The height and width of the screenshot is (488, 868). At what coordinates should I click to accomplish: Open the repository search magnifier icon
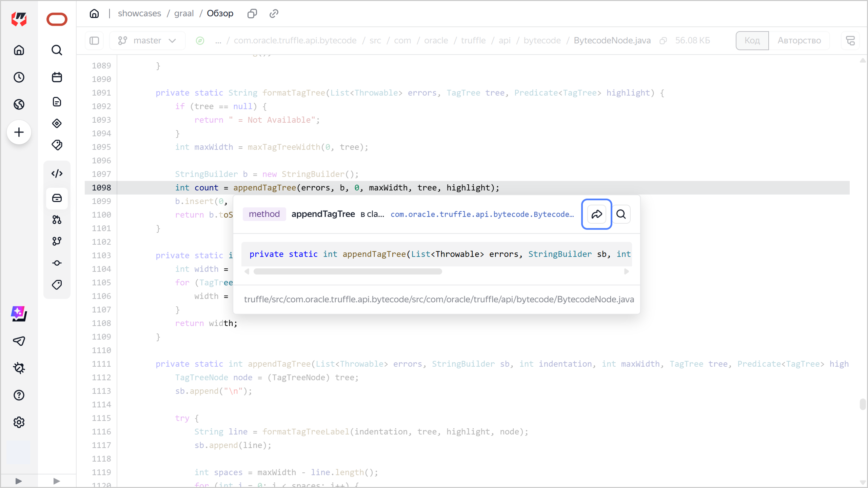coord(57,50)
